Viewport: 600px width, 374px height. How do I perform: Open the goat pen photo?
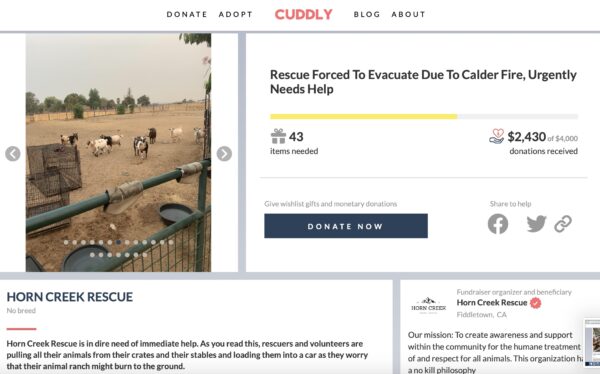pos(118,152)
